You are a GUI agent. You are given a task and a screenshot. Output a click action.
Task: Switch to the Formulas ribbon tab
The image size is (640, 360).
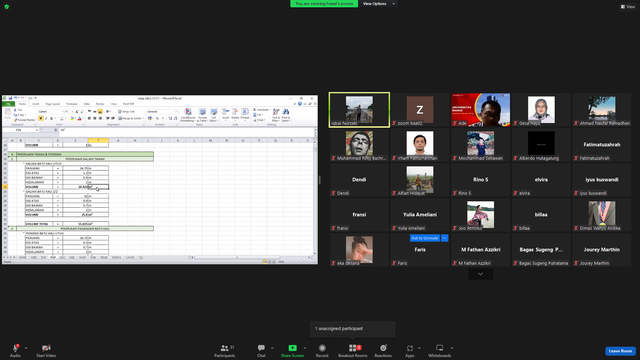pos(72,104)
